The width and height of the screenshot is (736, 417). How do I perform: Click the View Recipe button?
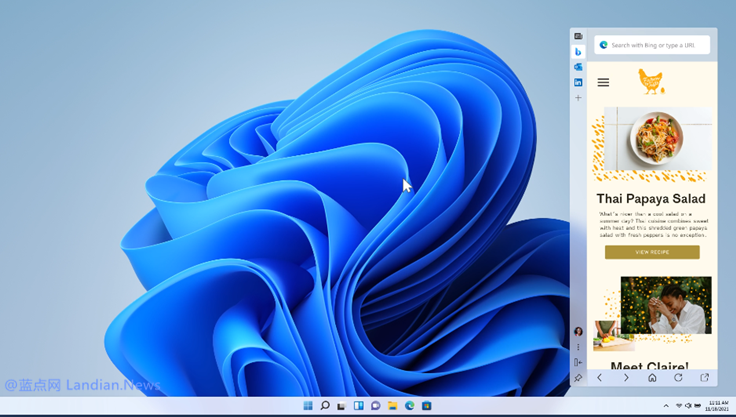(x=652, y=252)
